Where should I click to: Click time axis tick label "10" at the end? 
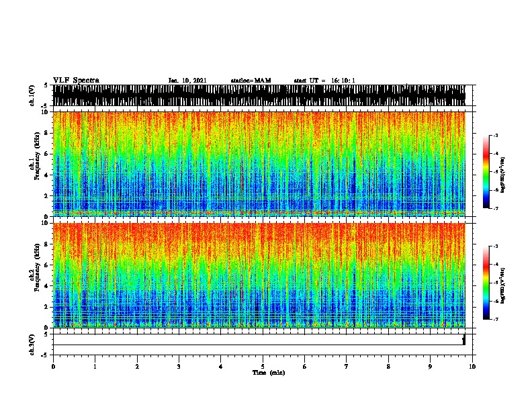472,366
